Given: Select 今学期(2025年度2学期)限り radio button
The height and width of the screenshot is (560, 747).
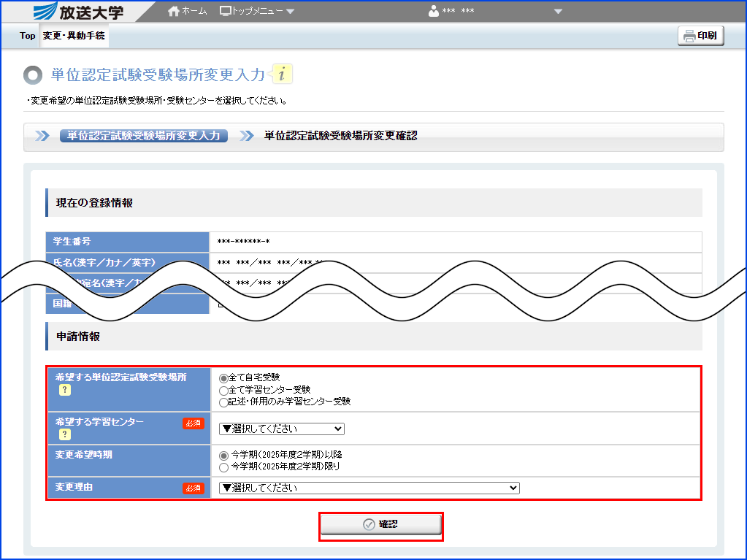Looking at the screenshot, I should [224, 467].
